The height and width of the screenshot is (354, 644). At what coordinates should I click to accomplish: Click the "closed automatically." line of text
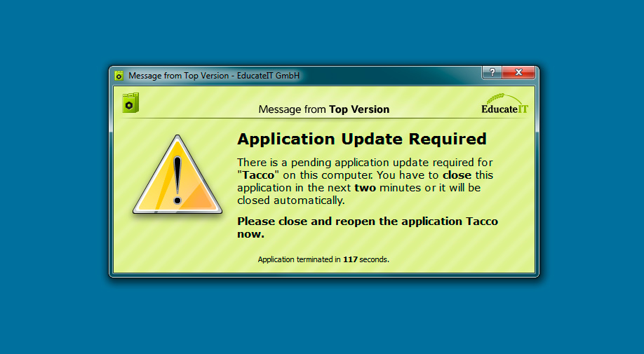pos(290,200)
